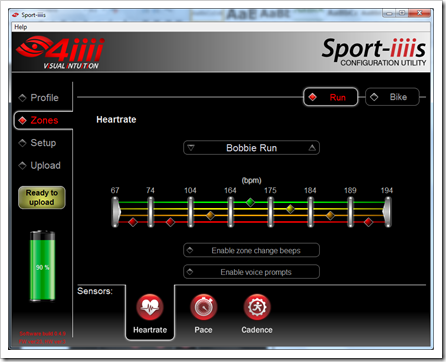
Task: Open the Pace sensor icon
Action: (x=204, y=307)
